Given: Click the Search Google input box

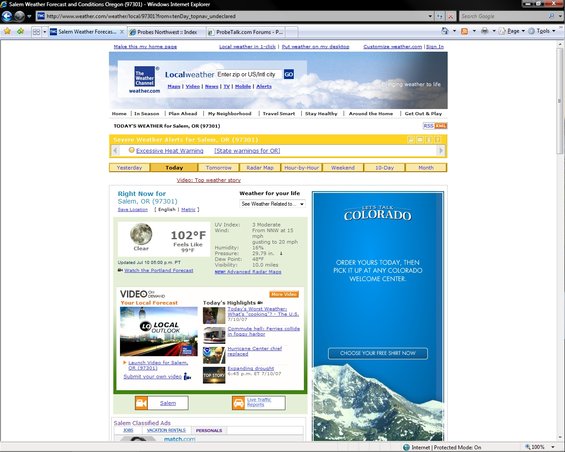Looking at the screenshot, I should pos(504,16).
